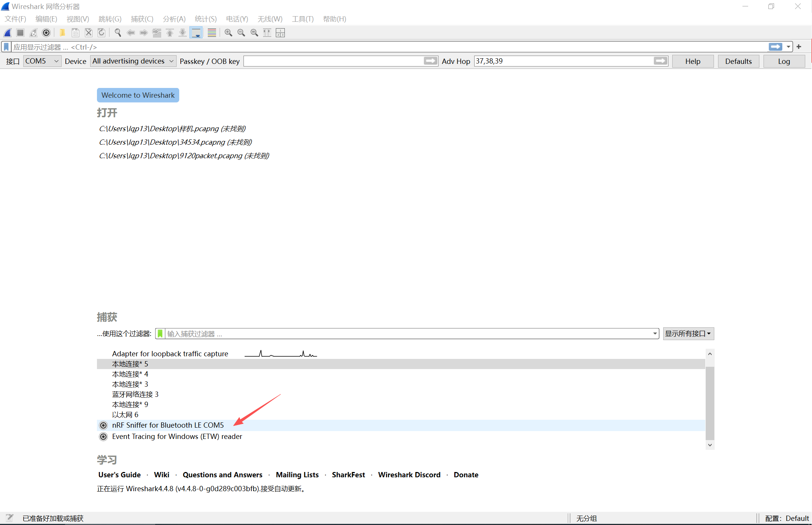Reload the capture file
This screenshot has width=812, height=525.
click(101, 33)
